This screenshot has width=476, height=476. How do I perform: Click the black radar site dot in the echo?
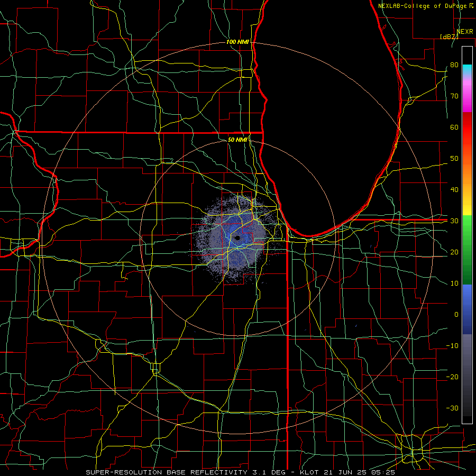pos(237,237)
